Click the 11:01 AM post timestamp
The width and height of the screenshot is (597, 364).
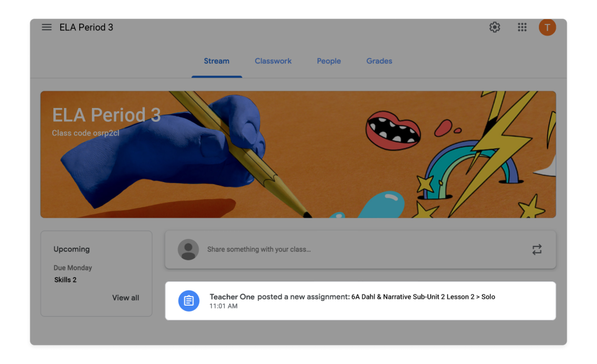223,306
